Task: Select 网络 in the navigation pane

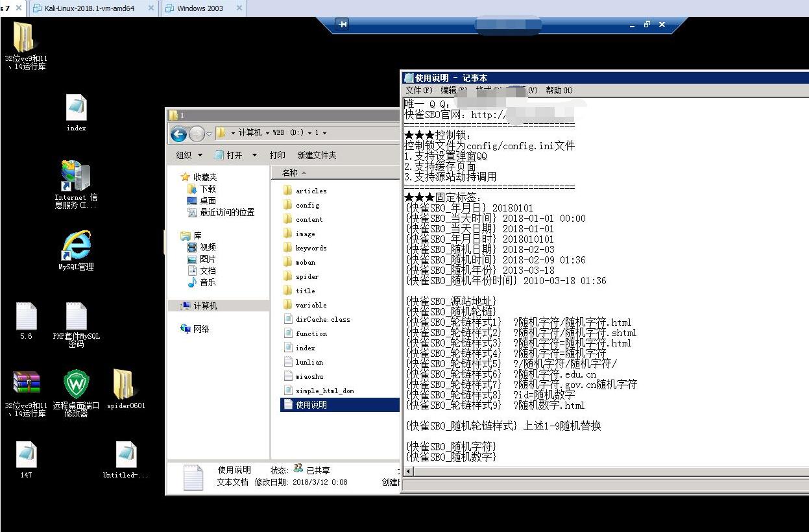Action: (195, 329)
